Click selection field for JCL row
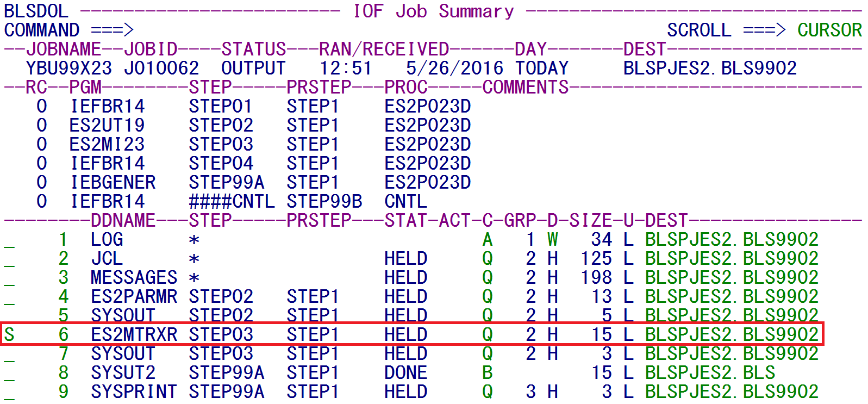 (x=9, y=259)
